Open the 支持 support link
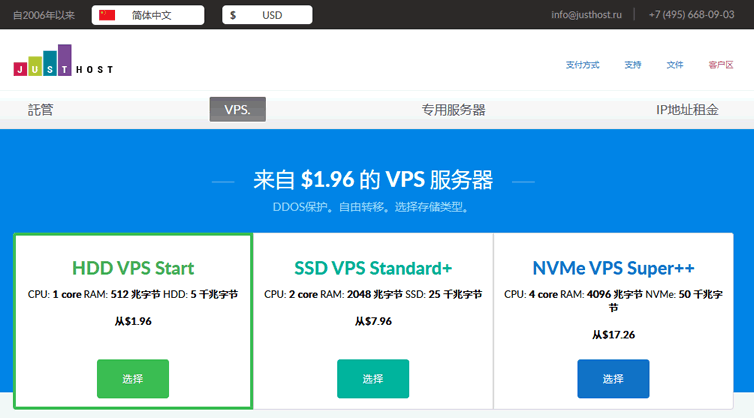 point(633,64)
